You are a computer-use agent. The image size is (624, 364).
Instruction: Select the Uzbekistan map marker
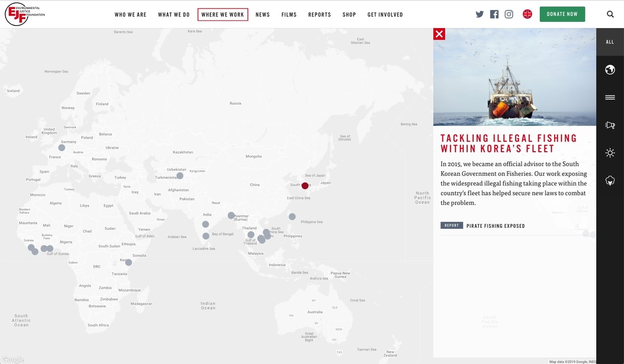(x=180, y=176)
